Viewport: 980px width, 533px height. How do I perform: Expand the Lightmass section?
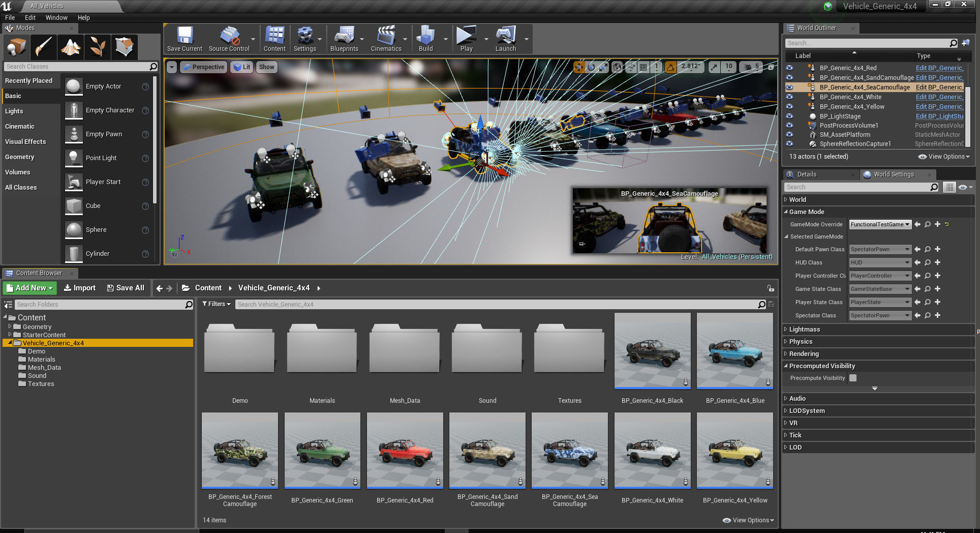pos(786,330)
